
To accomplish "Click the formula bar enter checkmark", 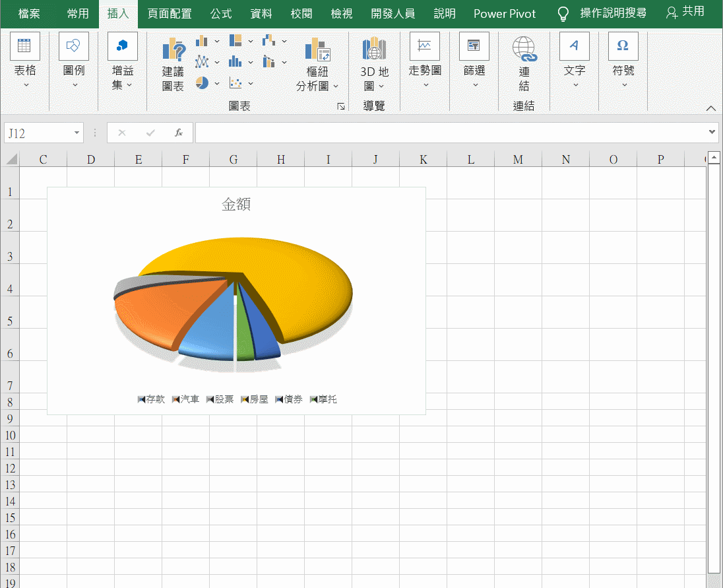I will 150,133.
